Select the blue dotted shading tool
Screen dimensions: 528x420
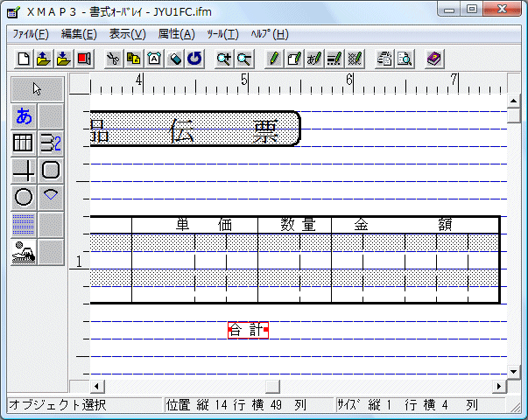24,224
